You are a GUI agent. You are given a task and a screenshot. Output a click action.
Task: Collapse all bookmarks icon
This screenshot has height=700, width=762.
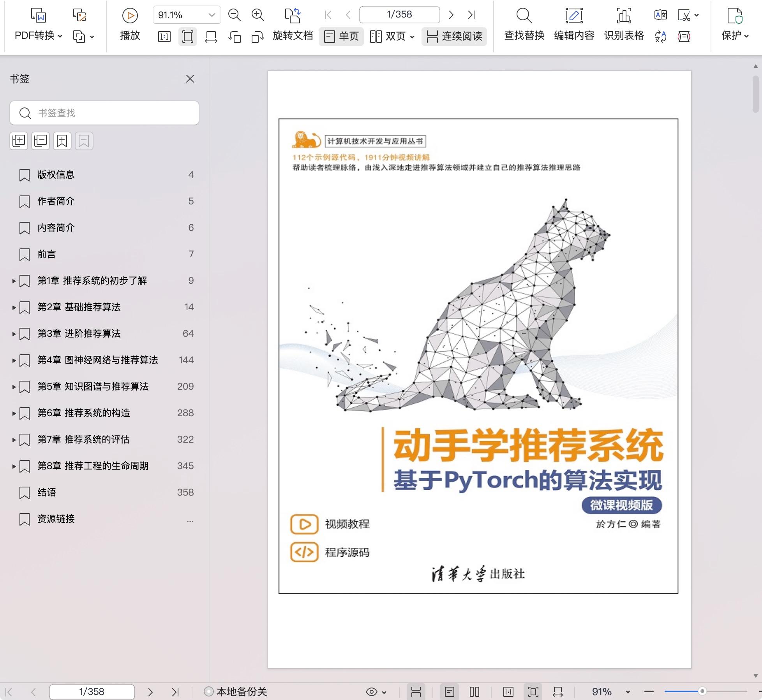pyautogui.click(x=41, y=141)
